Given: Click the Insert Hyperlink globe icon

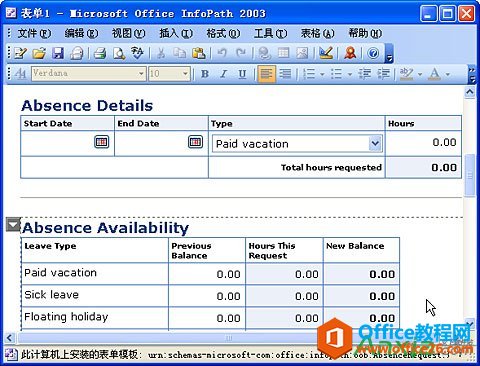Looking at the screenshot, I should [264, 53].
